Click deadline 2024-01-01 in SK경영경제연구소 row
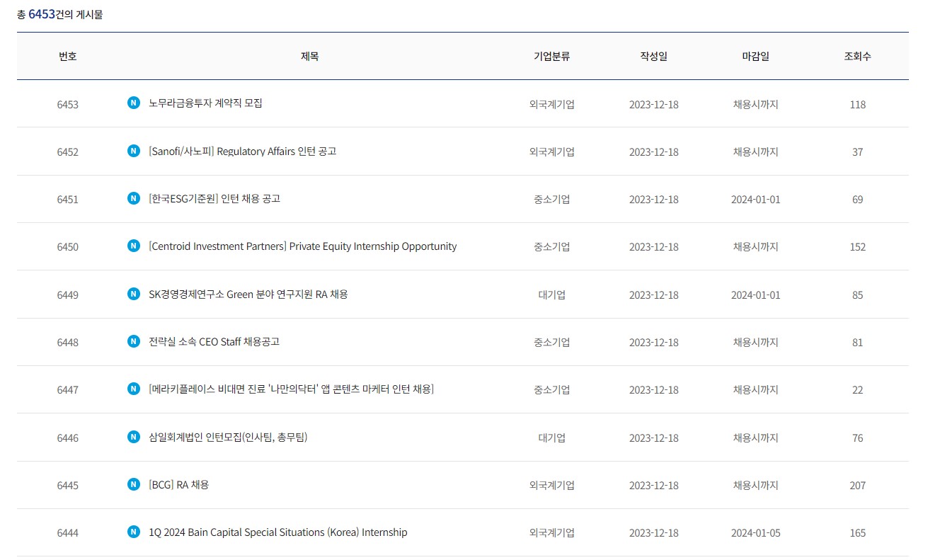Screen dimensions: 928x560 click(x=755, y=295)
